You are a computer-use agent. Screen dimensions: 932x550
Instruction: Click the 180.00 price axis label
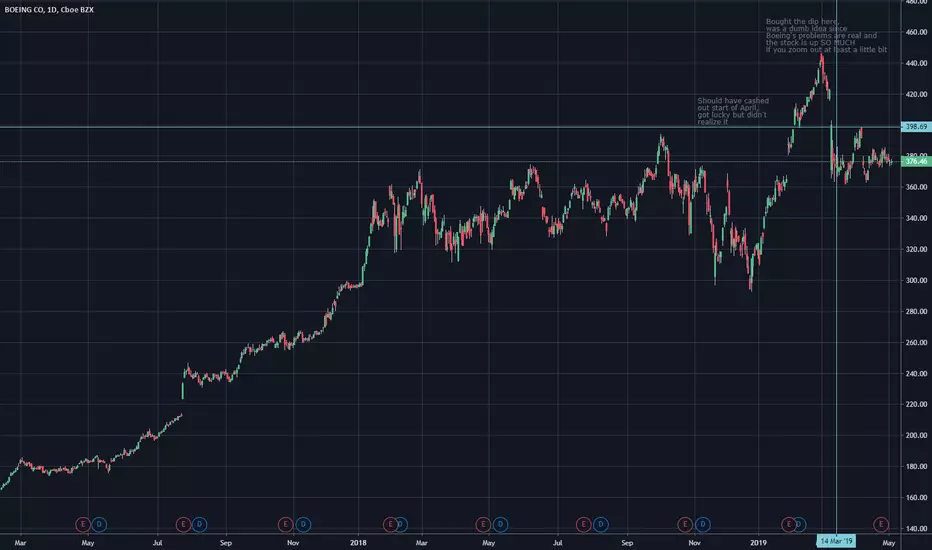pos(916,466)
